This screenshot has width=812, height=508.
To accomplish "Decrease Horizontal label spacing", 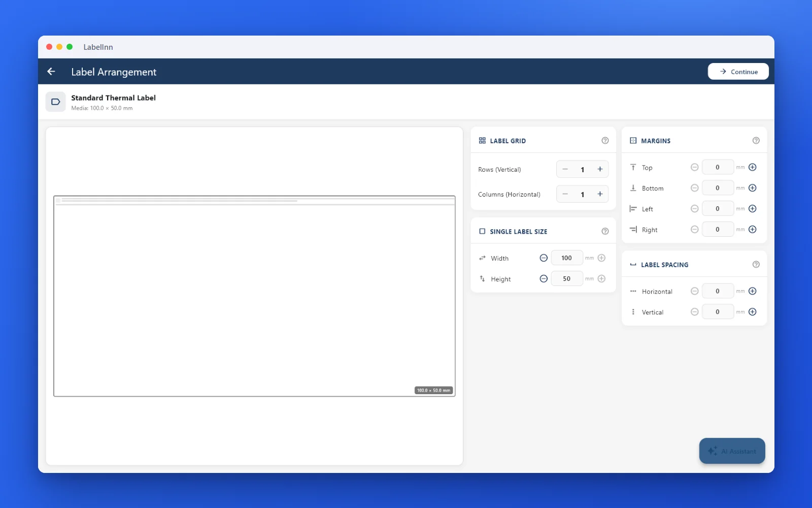I will pyautogui.click(x=695, y=291).
